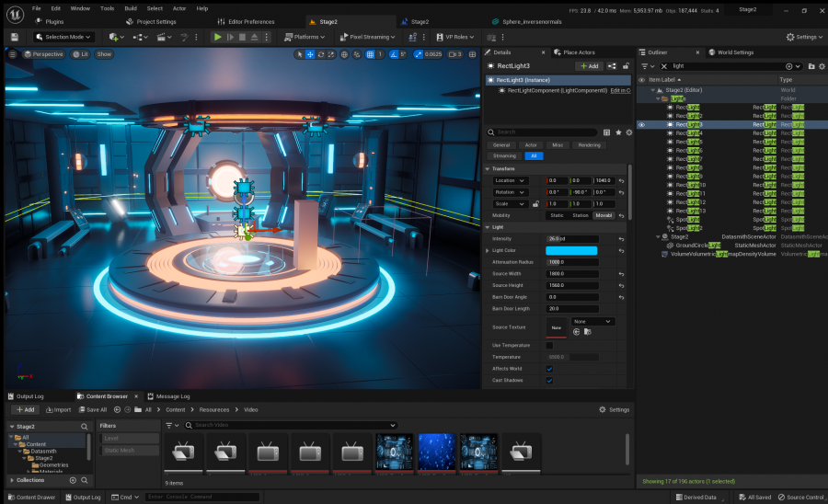The image size is (828, 504).
Task: Open the Pixel Streaming dropdown
Action: (367, 37)
